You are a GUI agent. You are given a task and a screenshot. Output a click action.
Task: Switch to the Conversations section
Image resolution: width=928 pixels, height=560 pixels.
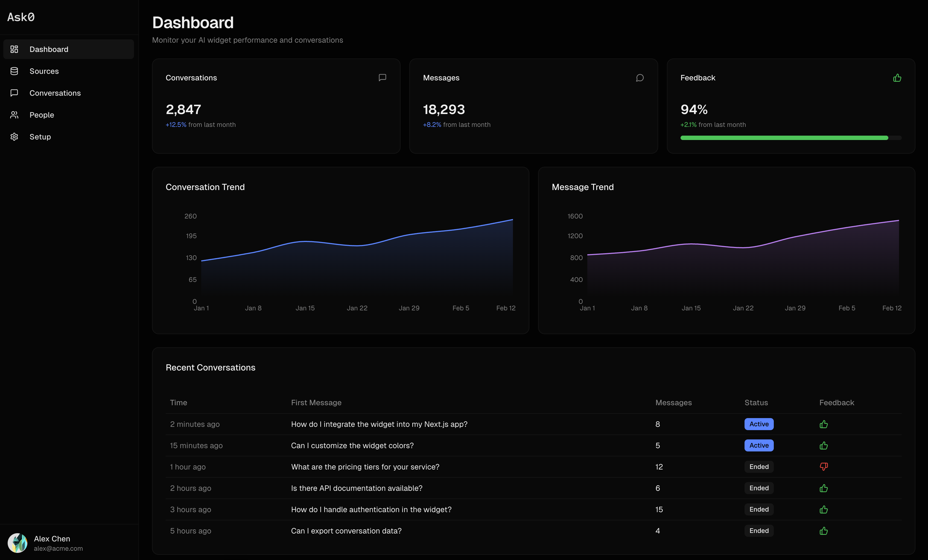point(55,93)
